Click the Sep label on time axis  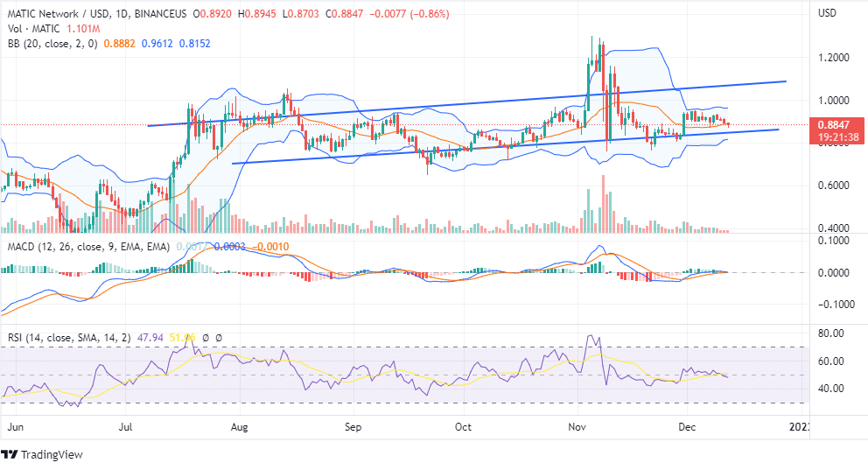[x=353, y=427]
